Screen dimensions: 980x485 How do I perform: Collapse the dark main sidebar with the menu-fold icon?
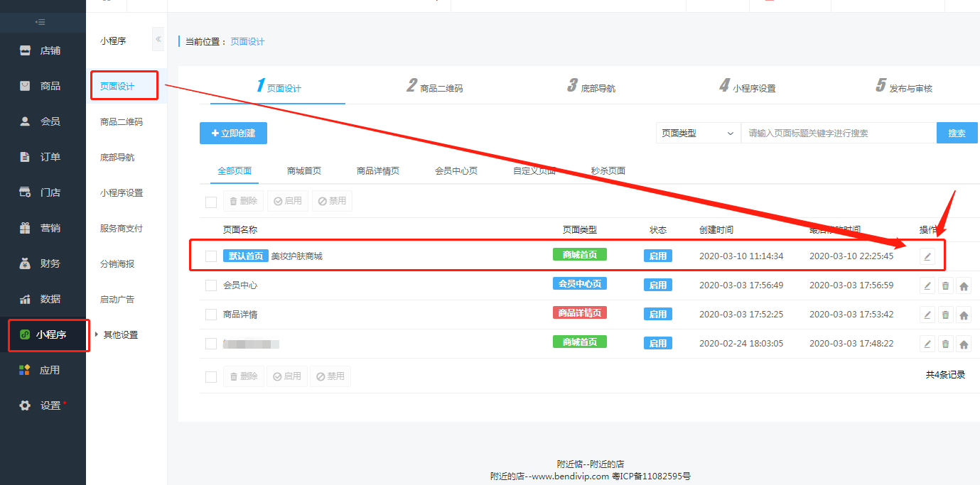(41, 22)
